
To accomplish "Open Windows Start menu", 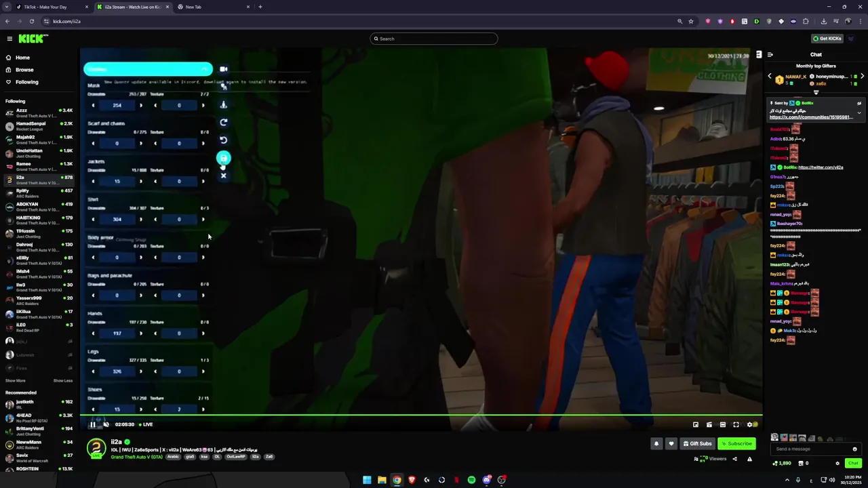I will pyautogui.click(x=367, y=480).
